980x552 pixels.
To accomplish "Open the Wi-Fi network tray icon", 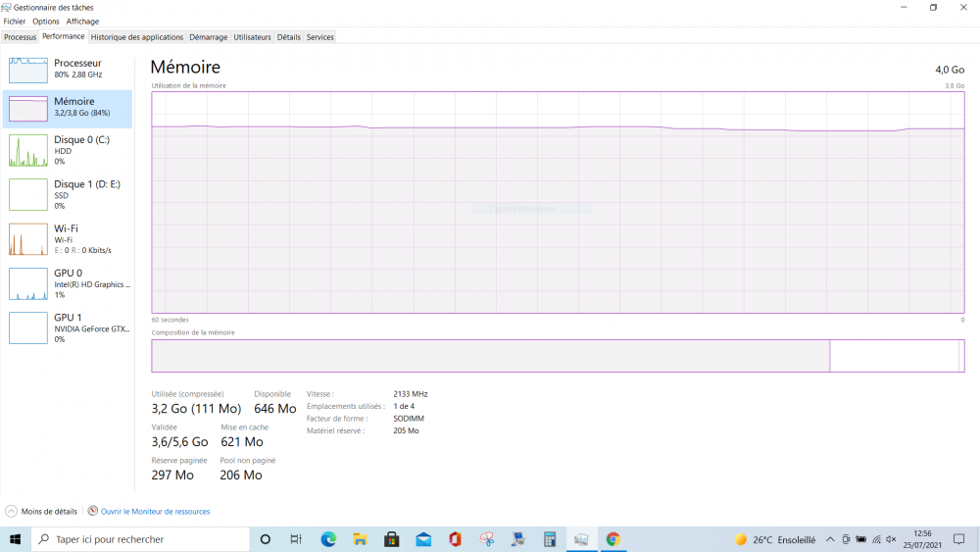I will click(x=877, y=539).
